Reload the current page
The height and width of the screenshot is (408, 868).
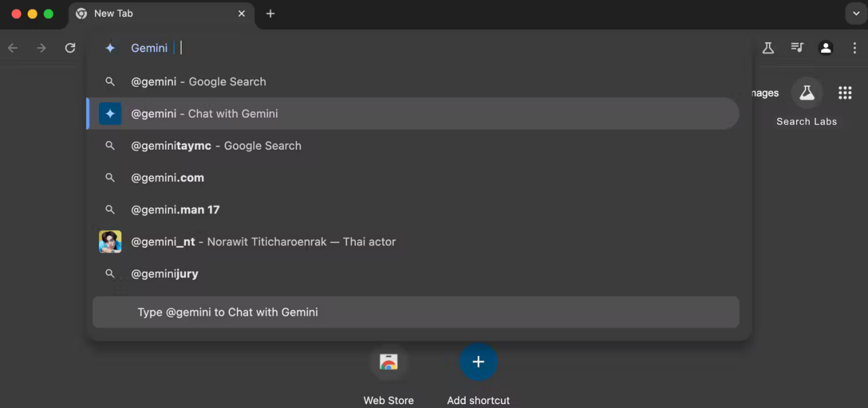point(70,47)
